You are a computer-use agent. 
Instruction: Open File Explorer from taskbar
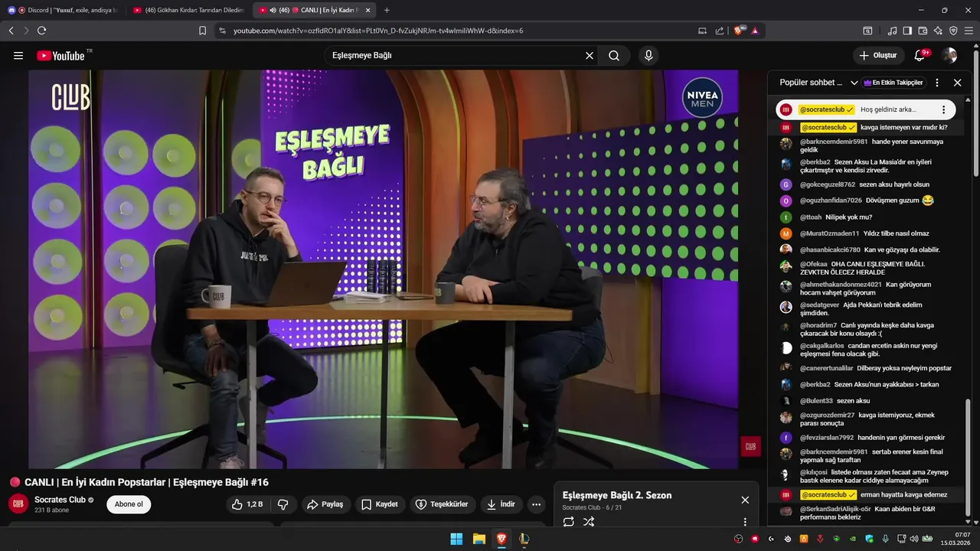tap(479, 539)
